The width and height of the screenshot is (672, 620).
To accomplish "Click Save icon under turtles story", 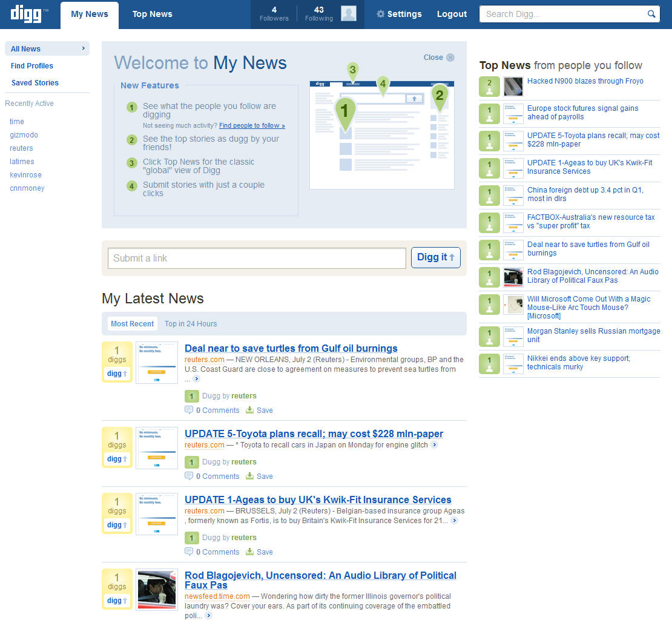I will click(249, 410).
